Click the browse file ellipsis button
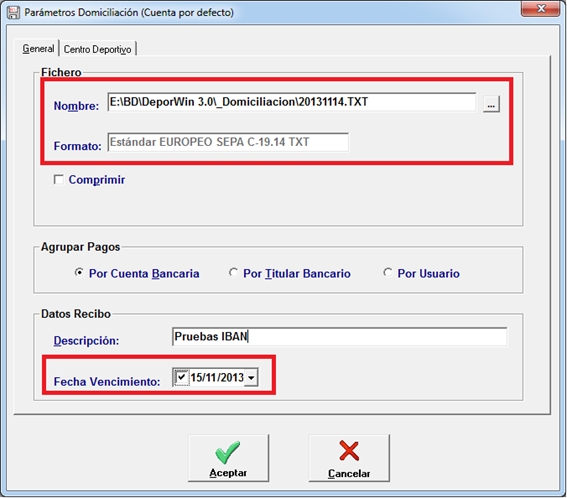This screenshot has height=498, width=567. click(491, 105)
